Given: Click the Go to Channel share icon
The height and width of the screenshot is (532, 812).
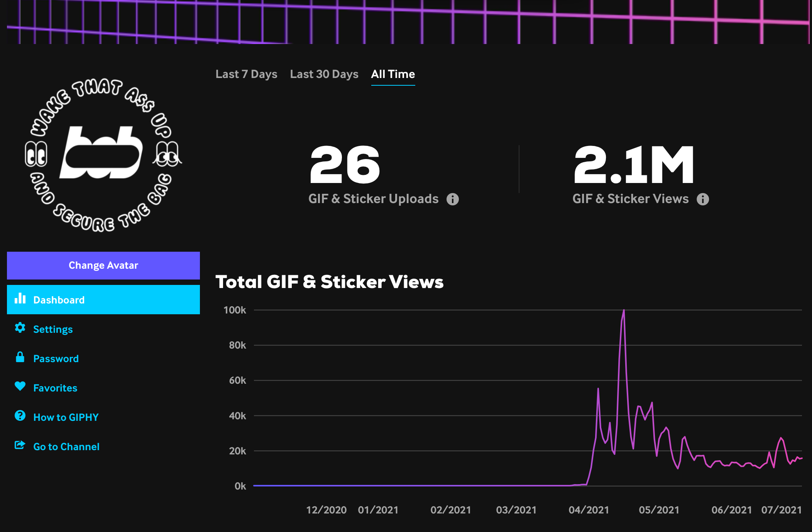Looking at the screenshot, I should tap(20, 445).
